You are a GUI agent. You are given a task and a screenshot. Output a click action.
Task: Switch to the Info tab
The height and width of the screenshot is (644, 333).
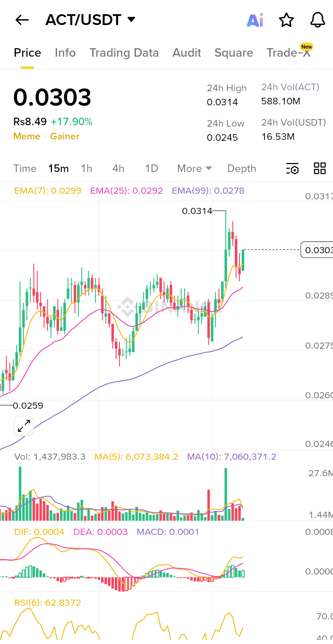[65, 53]
